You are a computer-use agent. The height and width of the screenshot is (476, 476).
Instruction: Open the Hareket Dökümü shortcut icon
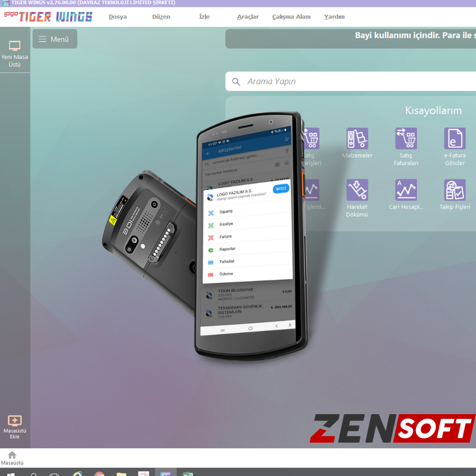point(357,189)
